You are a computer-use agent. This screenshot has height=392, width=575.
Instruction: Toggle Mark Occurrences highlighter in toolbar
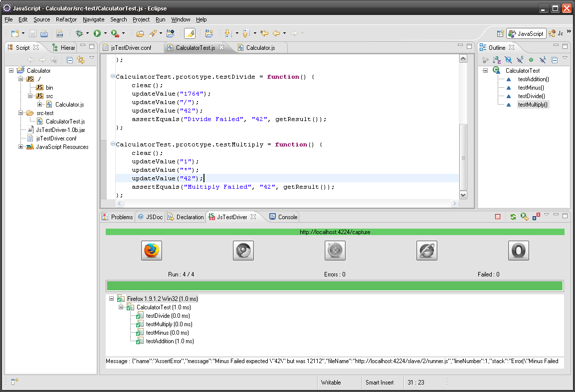click(190, 33)
